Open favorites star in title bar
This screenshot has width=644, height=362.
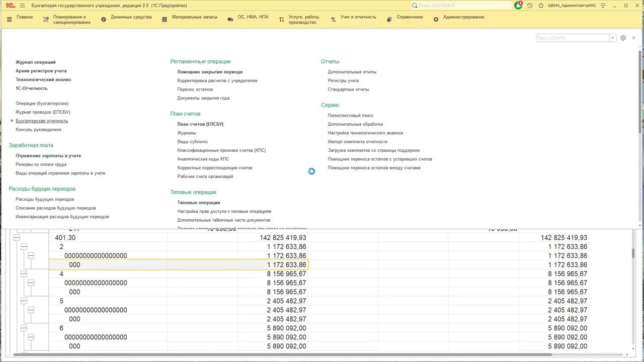[x=541, y=6]
